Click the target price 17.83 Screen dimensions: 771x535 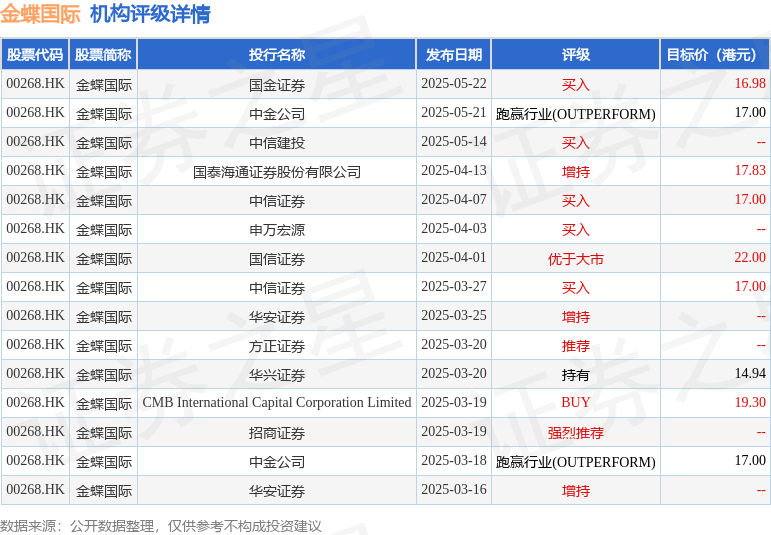(x=750, y=171)
